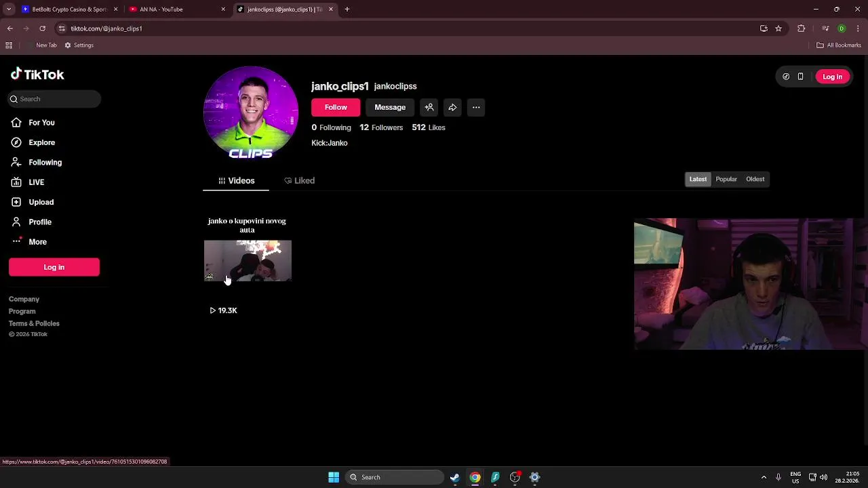Click the 512 Likes count
This screenshot has height=488, width=868.
pos(429,127)
